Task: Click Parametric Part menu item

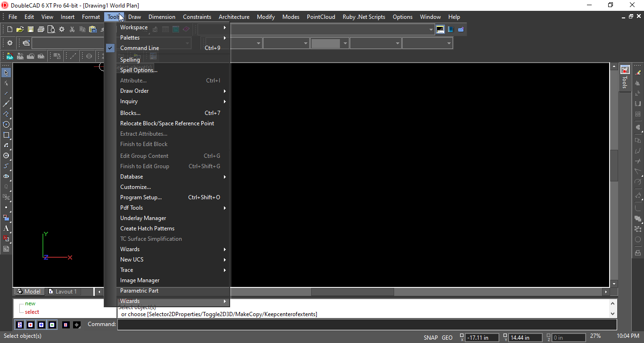Action: point(167,291)
